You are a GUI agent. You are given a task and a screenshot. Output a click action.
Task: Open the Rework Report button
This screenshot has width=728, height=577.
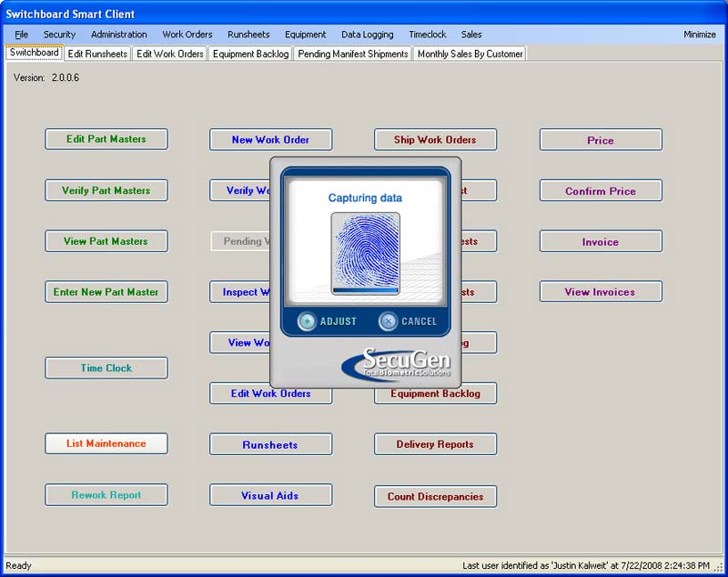tap(106, 495)
